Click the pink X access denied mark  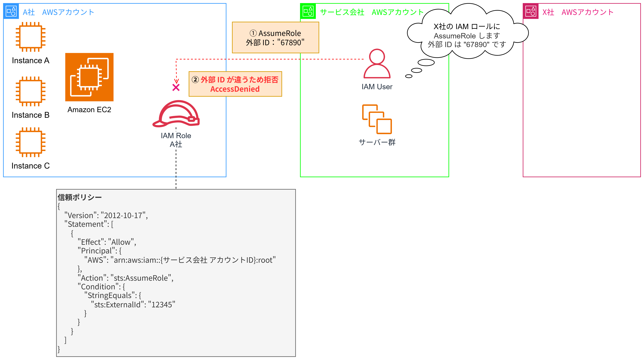coord(176,87)
